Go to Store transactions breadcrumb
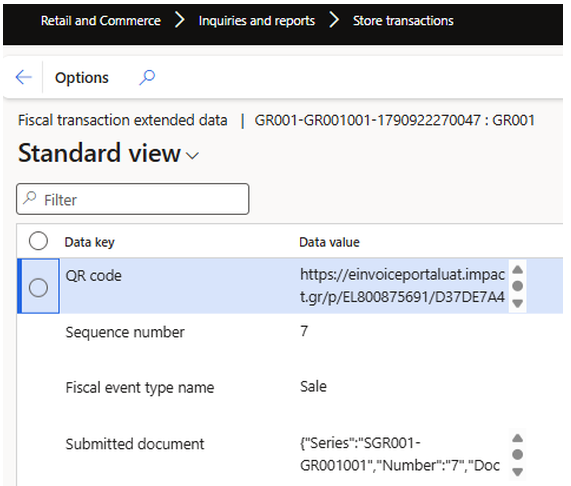 [403, 21]
